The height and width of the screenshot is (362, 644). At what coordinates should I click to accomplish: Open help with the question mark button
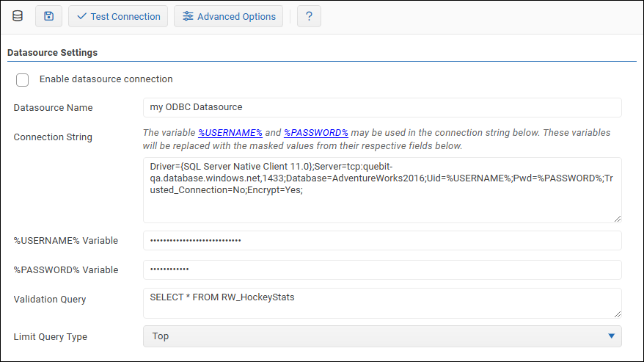tap(309, 16)
